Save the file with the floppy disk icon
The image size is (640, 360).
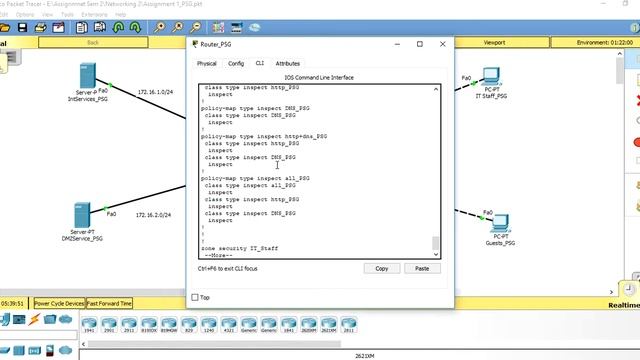coord(22,28)
